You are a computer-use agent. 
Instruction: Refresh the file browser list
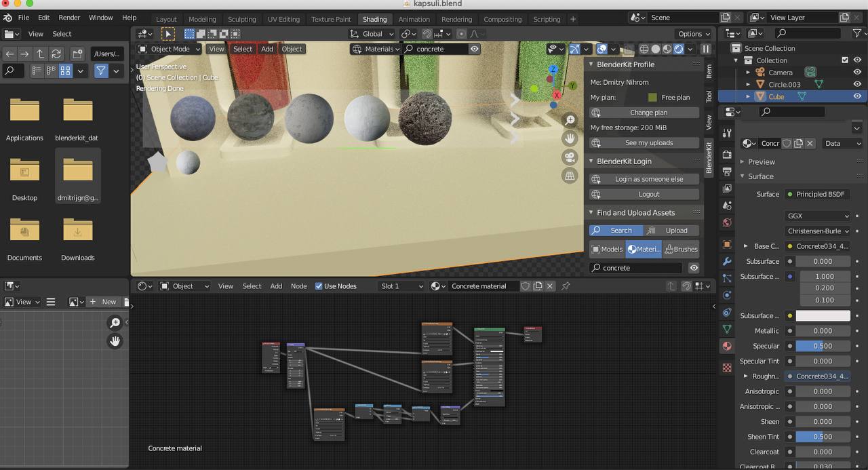56,54
